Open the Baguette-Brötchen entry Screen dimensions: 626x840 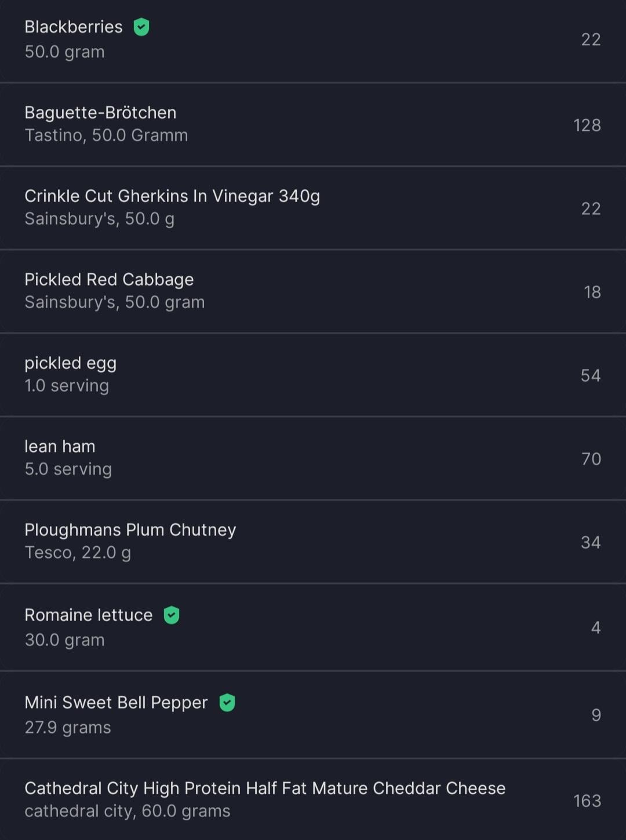tap(100, 113)
